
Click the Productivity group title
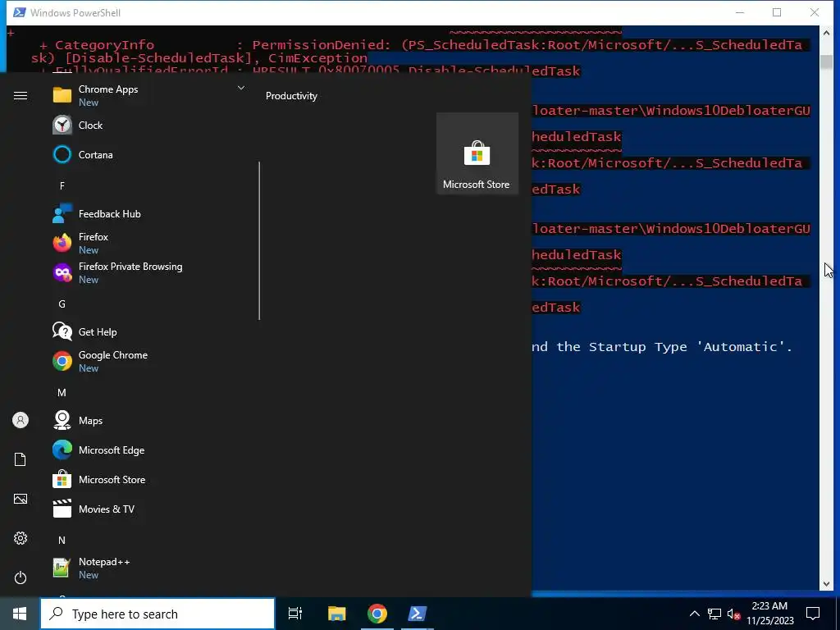[291, 96]
